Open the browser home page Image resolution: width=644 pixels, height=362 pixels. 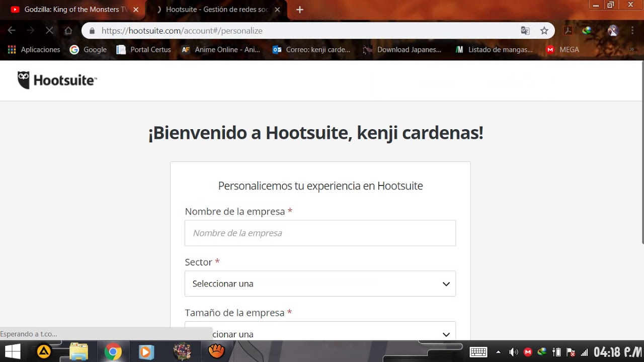[x=68, y=31]
